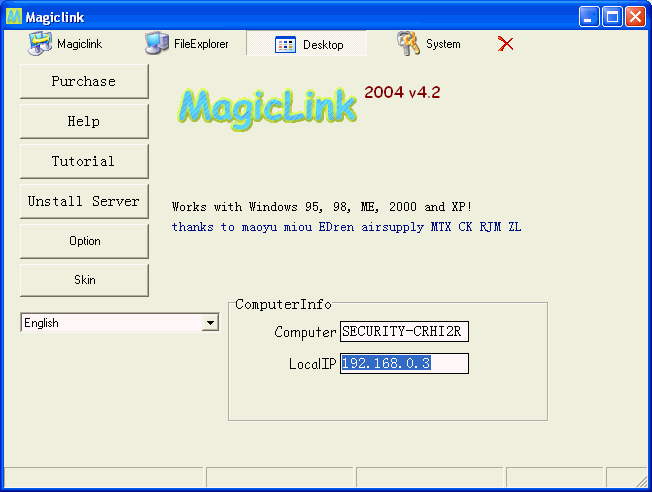Launch the Tutorial button

click(84, 161)
